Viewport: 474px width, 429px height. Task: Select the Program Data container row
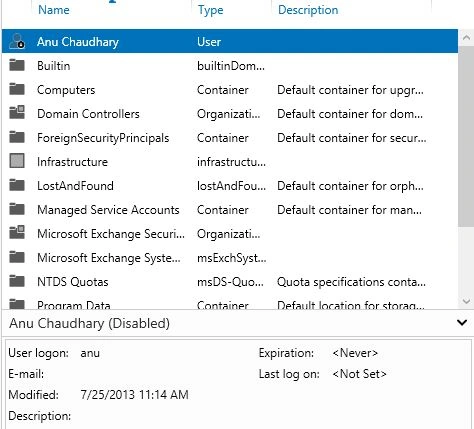pos(230,304)
